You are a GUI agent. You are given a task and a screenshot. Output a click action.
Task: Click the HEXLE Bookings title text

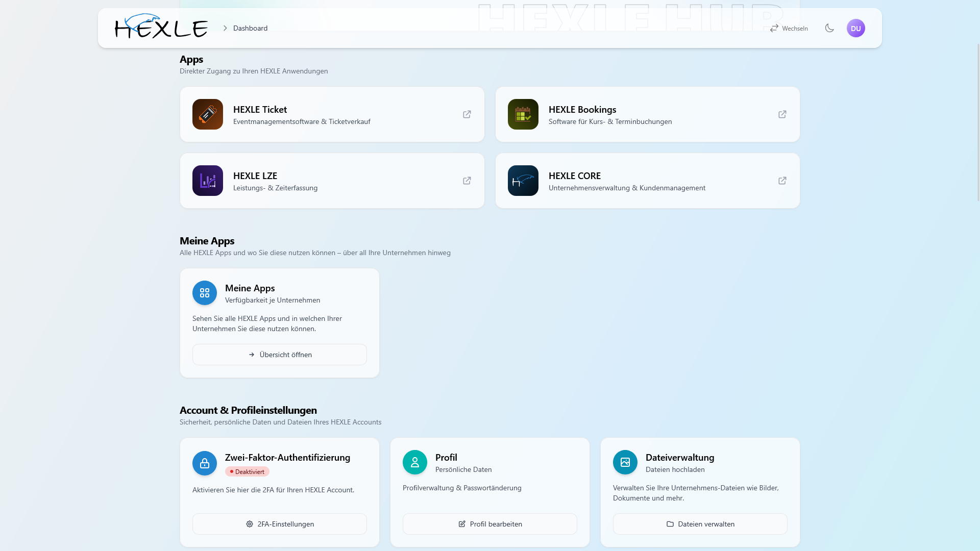[582, 109]
